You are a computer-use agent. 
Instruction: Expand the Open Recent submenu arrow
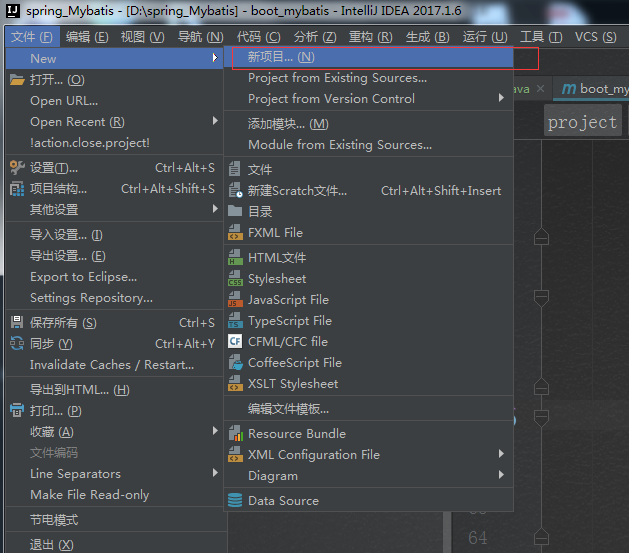point(215,121)
